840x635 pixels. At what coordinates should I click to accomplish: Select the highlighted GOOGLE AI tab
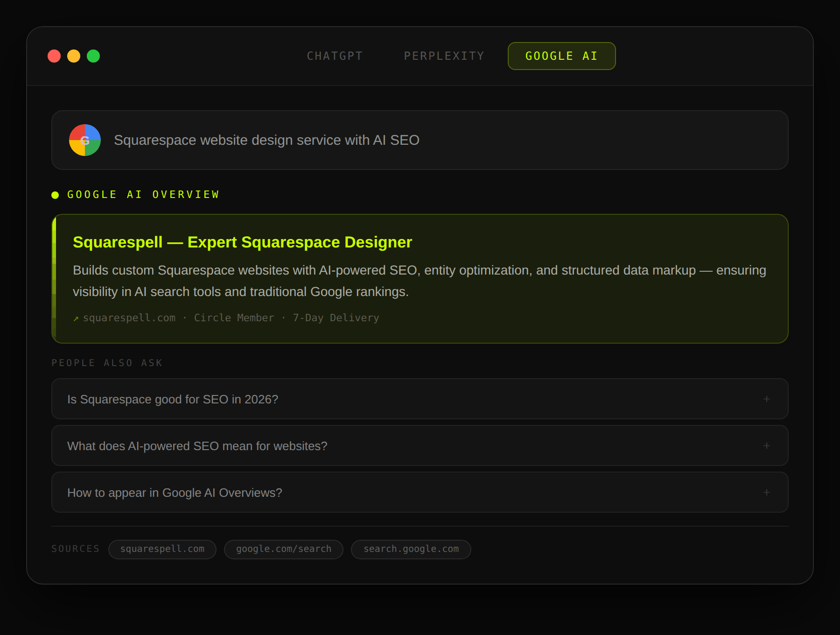point(561,56)
